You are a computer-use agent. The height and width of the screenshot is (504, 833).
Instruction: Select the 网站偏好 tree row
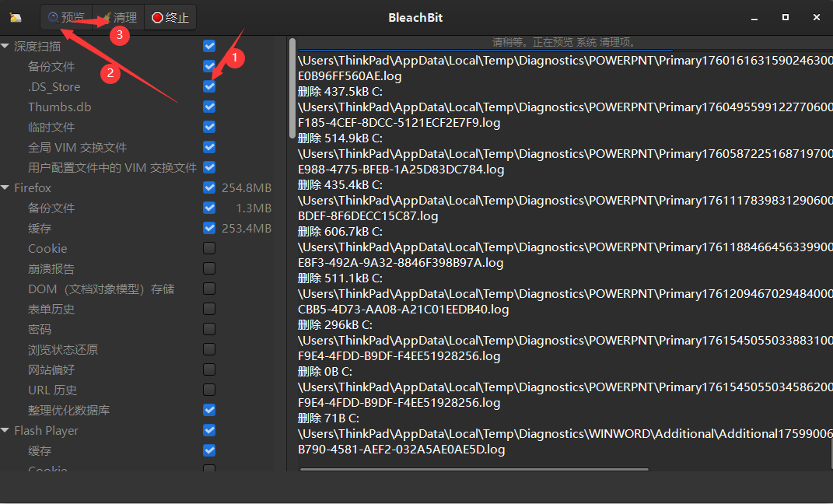51,369
